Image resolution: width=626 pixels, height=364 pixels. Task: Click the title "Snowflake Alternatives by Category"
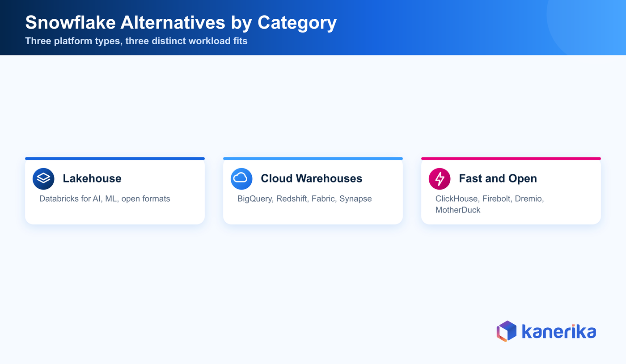click(181, 22)
